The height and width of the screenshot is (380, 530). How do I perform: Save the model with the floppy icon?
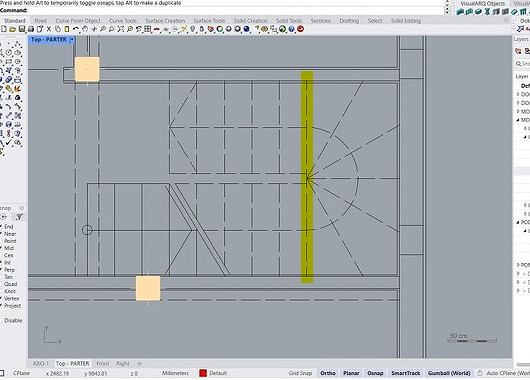click(22, 29)
